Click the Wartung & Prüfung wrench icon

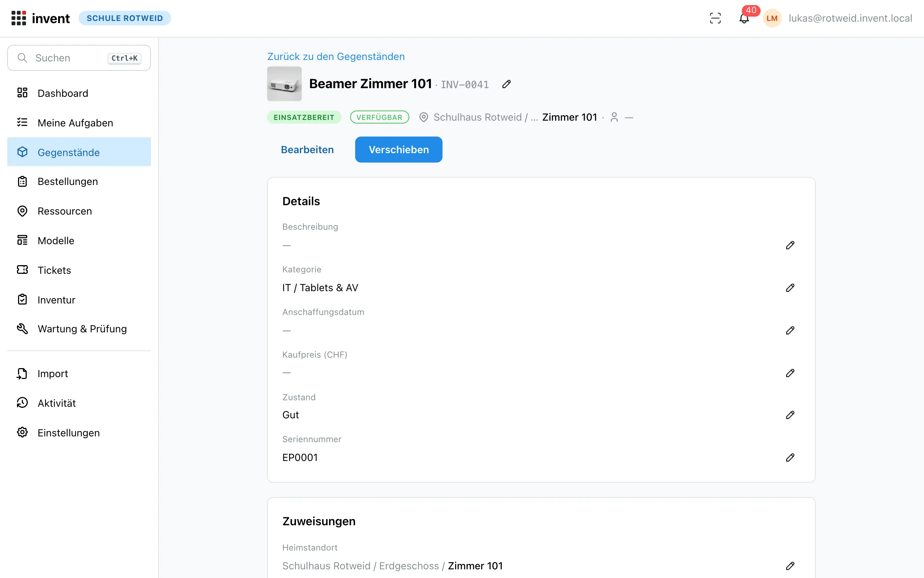point(22,329)
